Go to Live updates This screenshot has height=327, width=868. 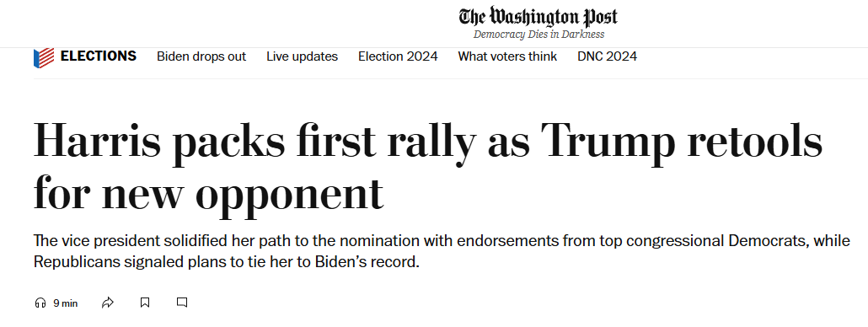[x=302, y=56]
